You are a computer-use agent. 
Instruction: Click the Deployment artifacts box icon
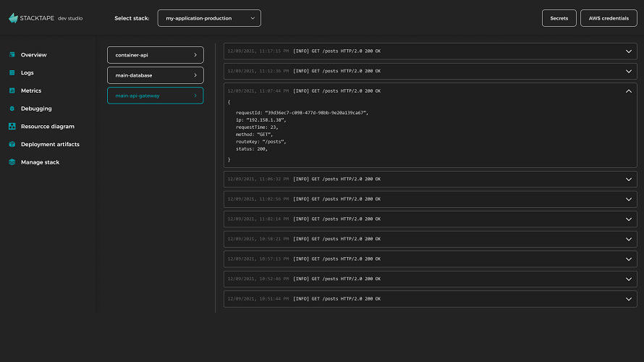(12, 145)
